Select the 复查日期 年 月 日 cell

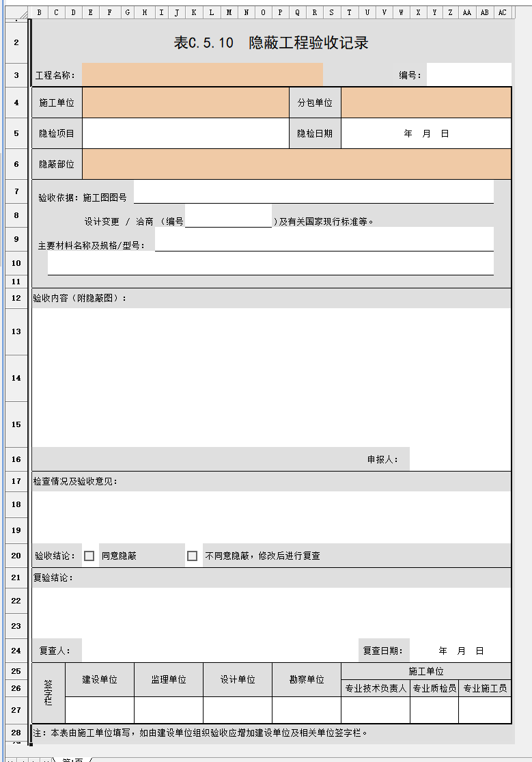point(460,650)
